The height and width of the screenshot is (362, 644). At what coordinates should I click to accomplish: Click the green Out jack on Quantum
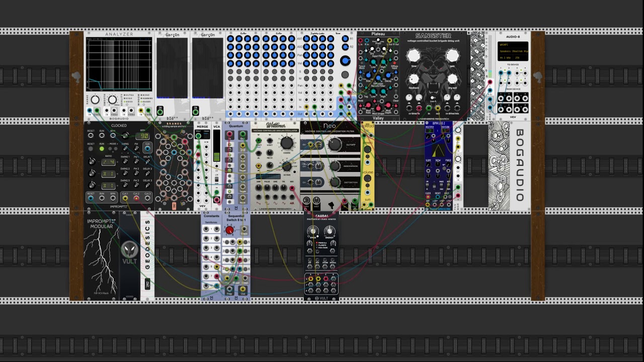click(243, 134)
